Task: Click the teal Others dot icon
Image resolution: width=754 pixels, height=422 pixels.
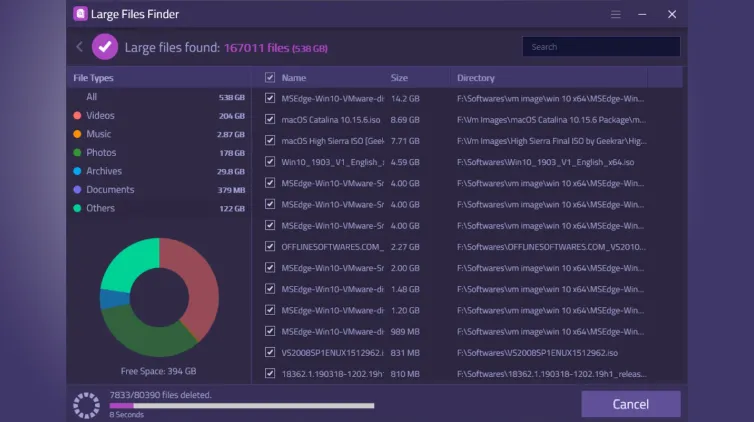Action: click(77, 208)
